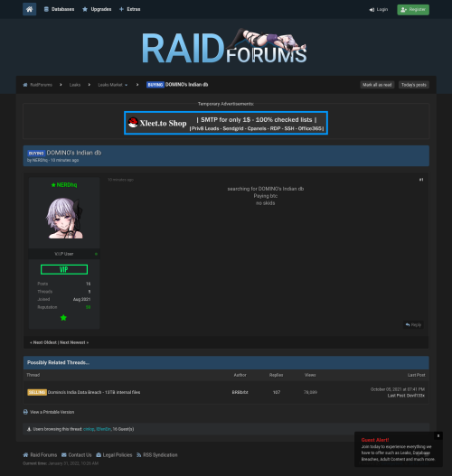Open the Leaks breadcrumb
The height and width of the screenshot is (476, 452).
click(x=75, y=85)
